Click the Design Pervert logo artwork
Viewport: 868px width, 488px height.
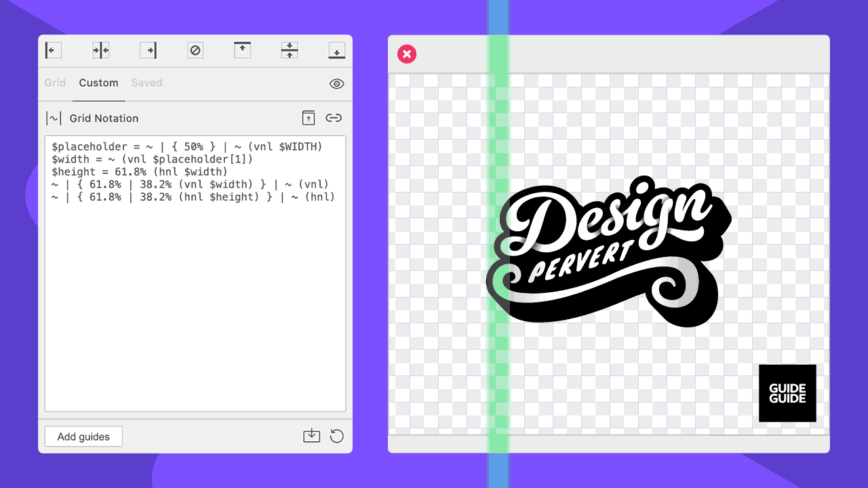[610, 251]
